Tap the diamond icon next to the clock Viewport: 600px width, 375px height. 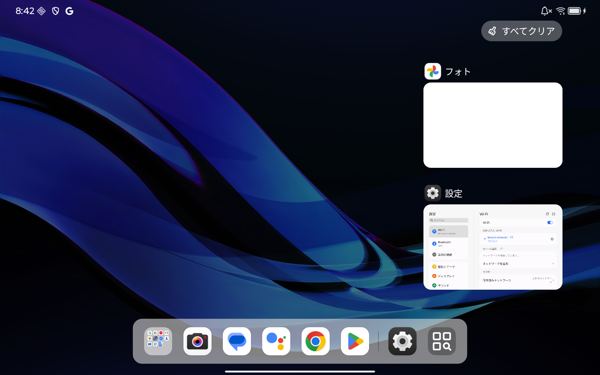[x=41, y=11]
